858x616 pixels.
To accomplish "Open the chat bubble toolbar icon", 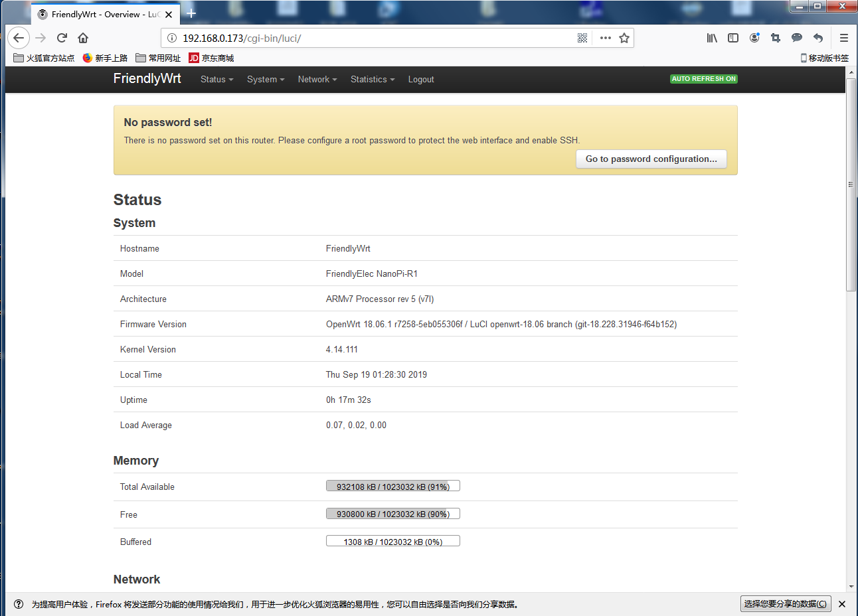I will (797, 38).
